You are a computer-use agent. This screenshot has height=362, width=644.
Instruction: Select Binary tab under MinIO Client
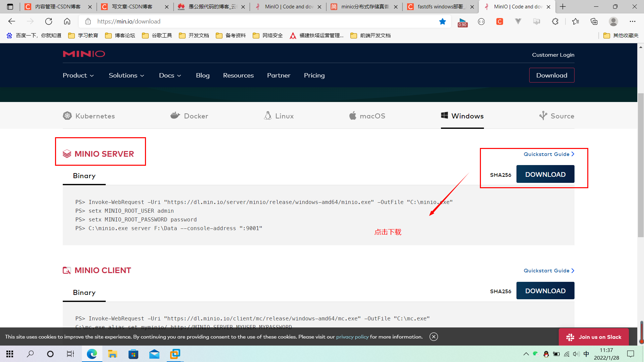click(84, 293)
